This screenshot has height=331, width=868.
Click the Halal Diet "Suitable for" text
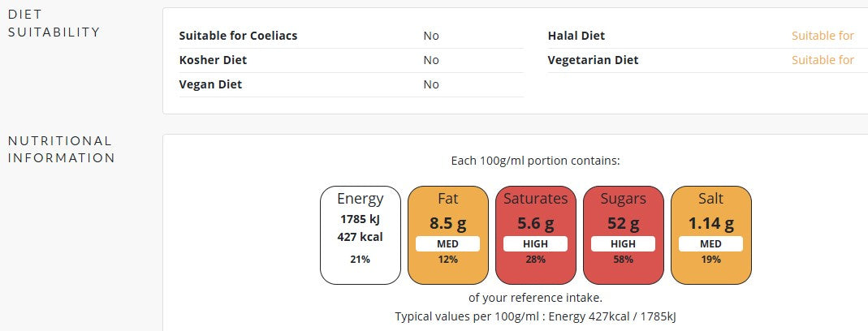tap(823, 36)
